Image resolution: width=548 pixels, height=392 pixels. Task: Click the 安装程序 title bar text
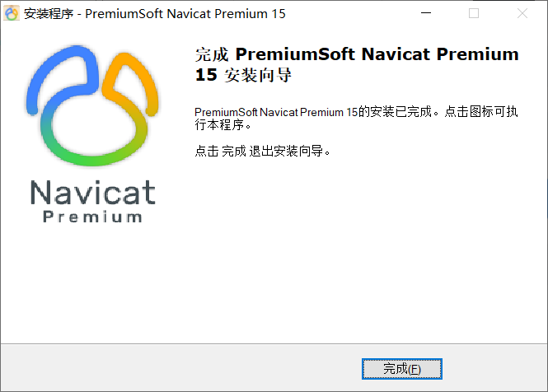[x=49, y=14]
